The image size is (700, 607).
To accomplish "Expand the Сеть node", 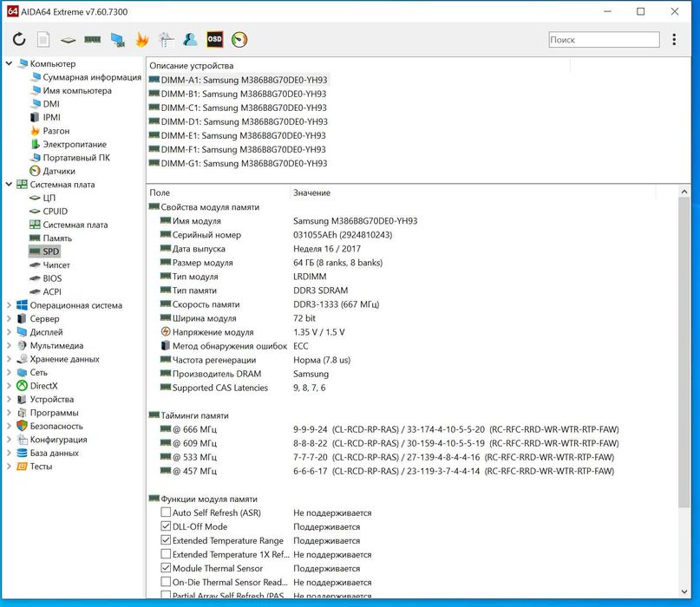I will pyautogui.click(x=9, y=372).
